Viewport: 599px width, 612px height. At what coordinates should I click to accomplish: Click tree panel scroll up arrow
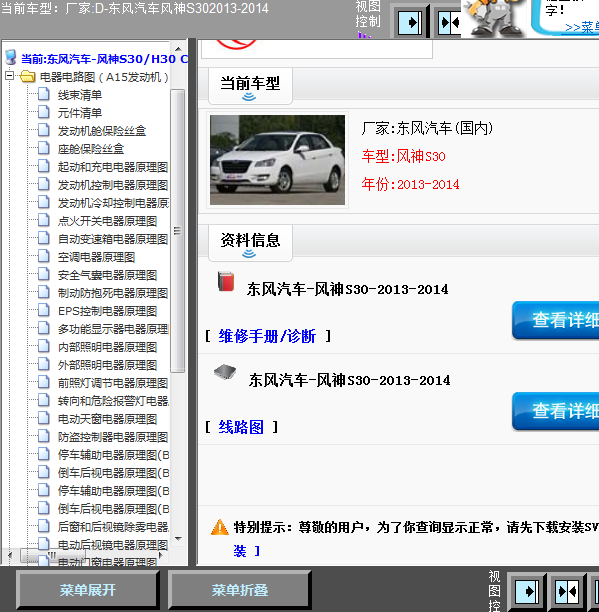pos(178,49)
